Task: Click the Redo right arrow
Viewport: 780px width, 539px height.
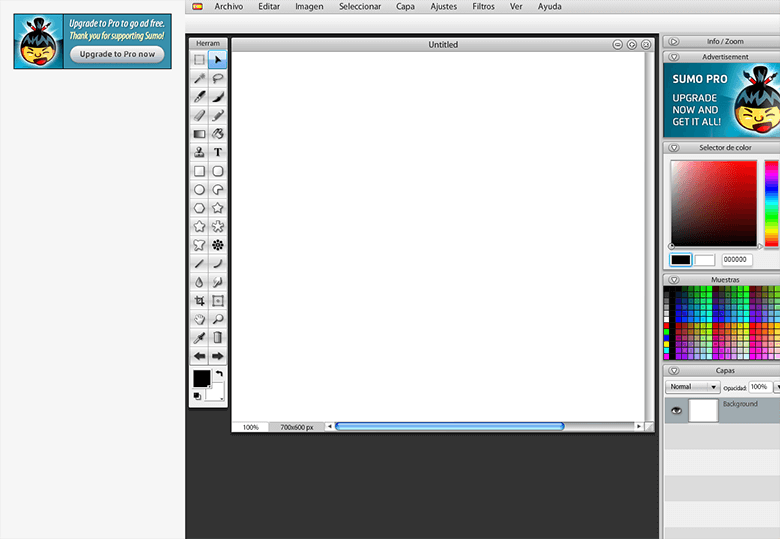Action: pyautogui.click(x=217, y=356)
